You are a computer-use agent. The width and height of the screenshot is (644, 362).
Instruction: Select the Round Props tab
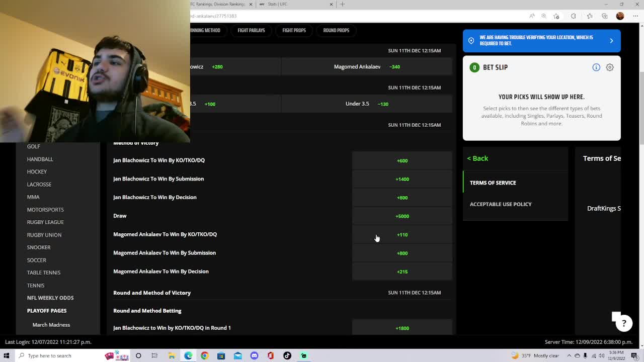pyautogui.click(x=336, y=30)
